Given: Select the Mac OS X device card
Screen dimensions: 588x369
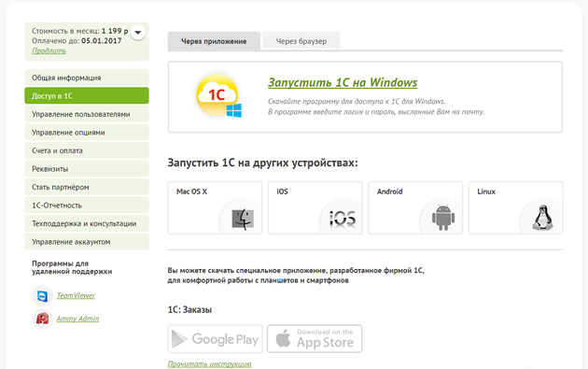Looking at the screenshot, I should point(215,208).
